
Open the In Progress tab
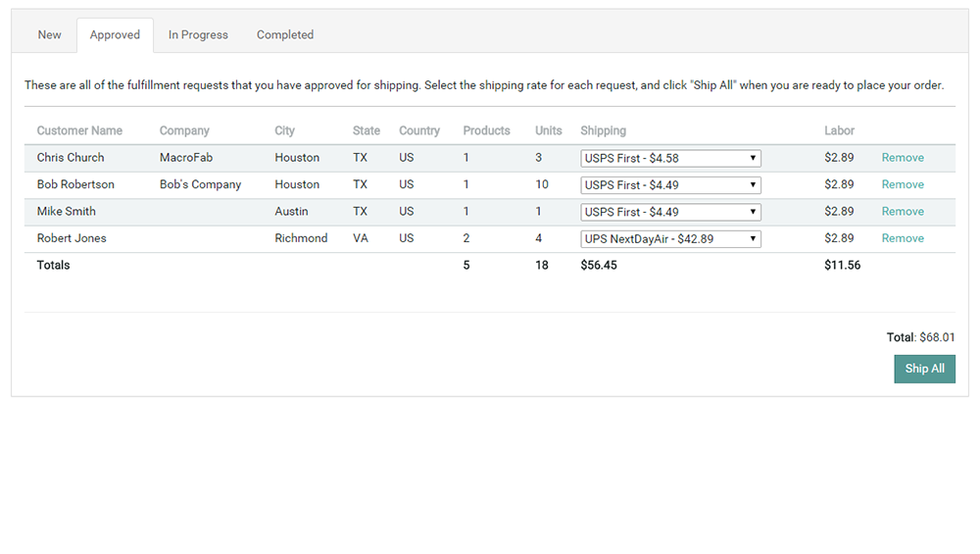tap(198, 35)
